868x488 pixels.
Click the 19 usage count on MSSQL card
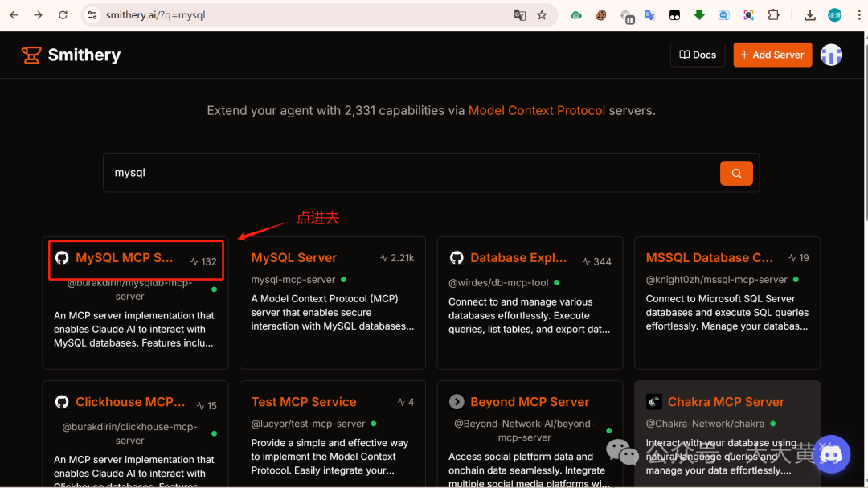coord(799,257)
